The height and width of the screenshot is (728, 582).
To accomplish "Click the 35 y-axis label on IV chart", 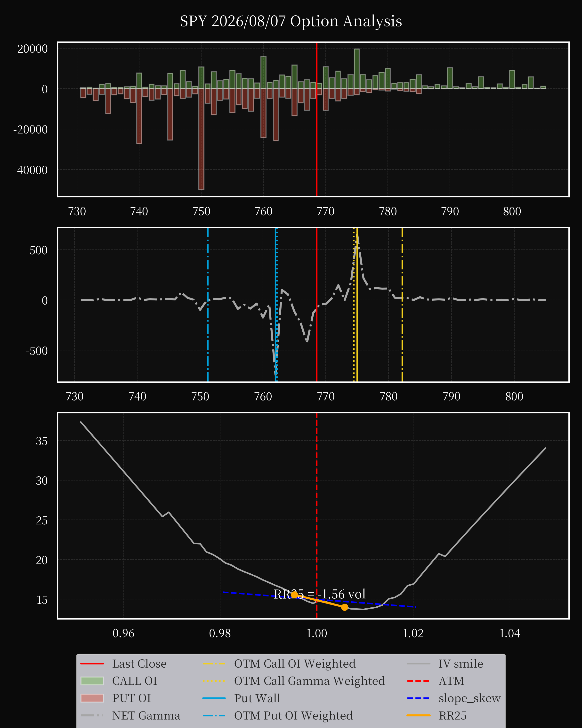I will [x=42, y=441].
